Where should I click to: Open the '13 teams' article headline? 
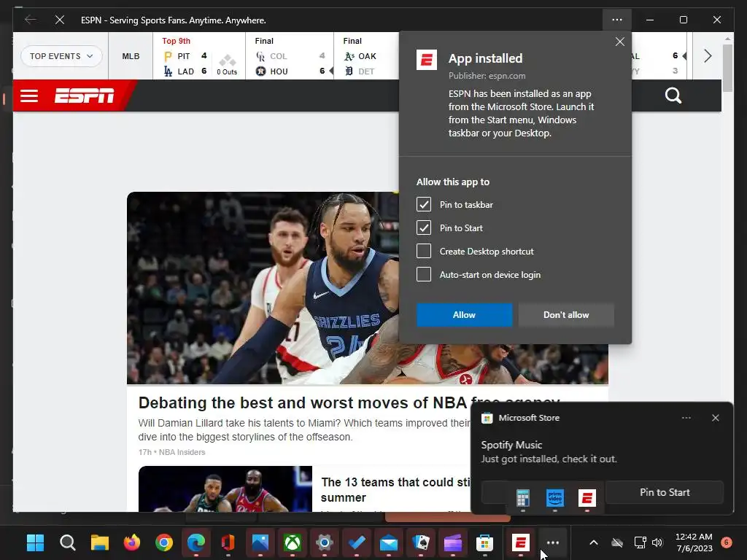pos(395,489)
